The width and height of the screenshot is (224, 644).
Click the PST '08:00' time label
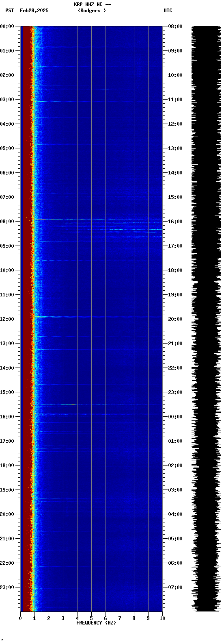pos(7,222)
